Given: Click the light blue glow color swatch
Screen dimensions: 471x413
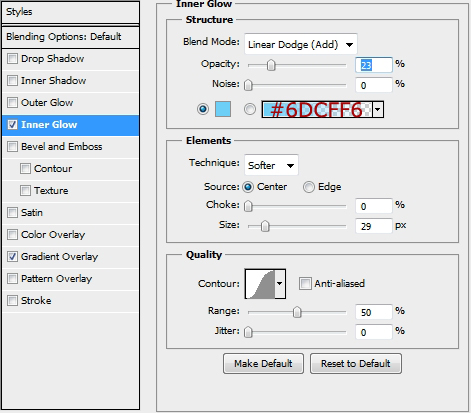Looking at the screenshot, I should (x=223, y=109).
